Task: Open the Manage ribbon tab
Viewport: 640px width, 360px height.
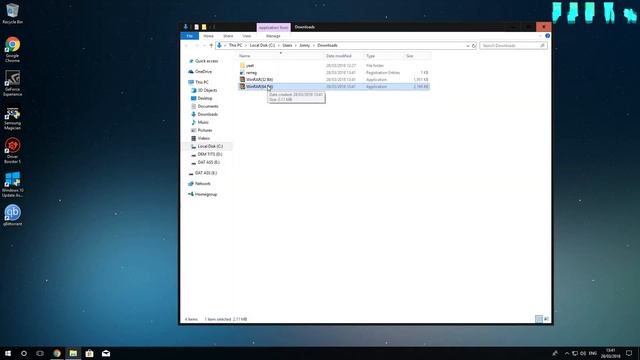Action: click(x=273, y=36)
